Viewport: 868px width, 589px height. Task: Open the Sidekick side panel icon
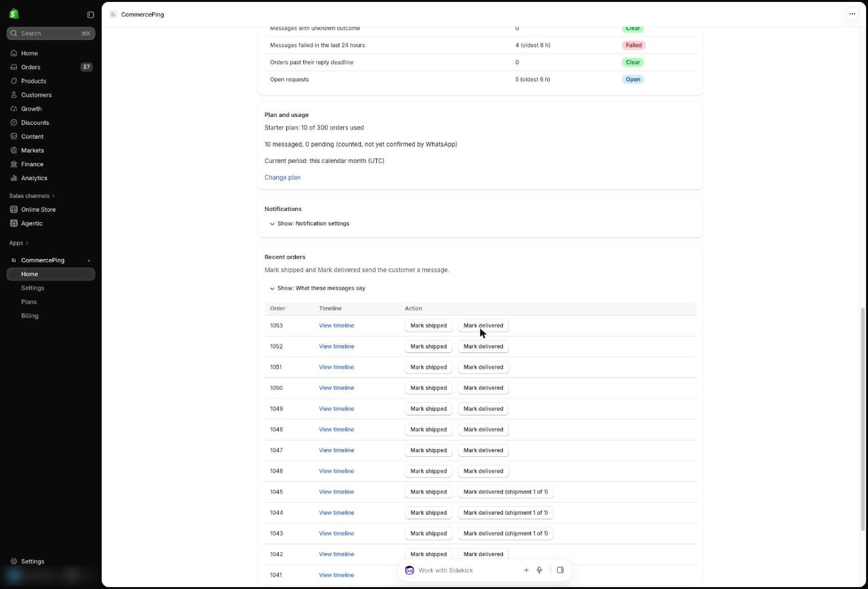click(x=560, y=570)
